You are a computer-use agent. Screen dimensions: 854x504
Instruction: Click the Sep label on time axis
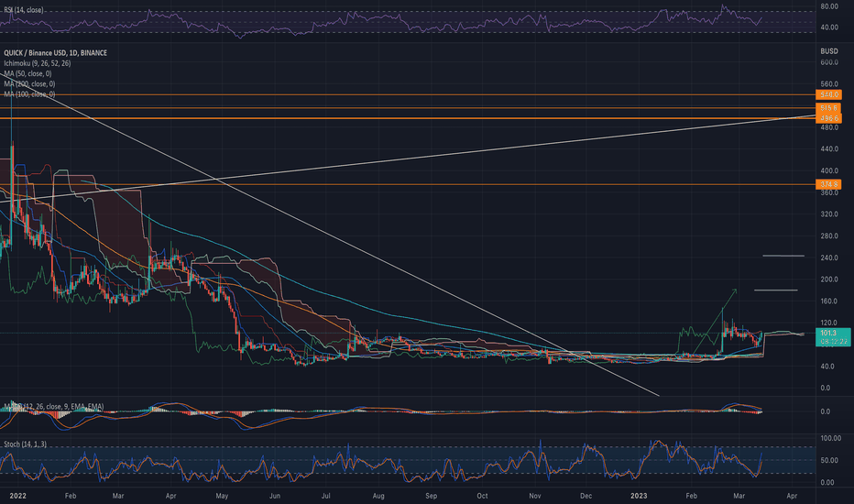[431, 496]
